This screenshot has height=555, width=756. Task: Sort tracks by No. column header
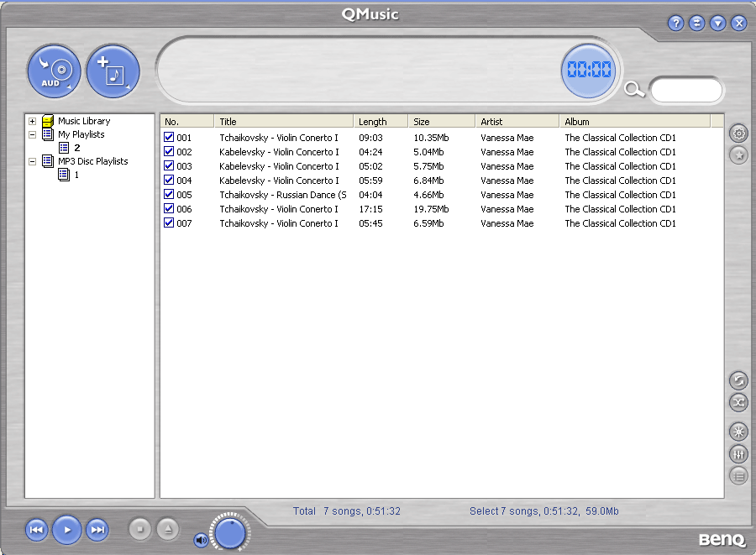[187, 122]
